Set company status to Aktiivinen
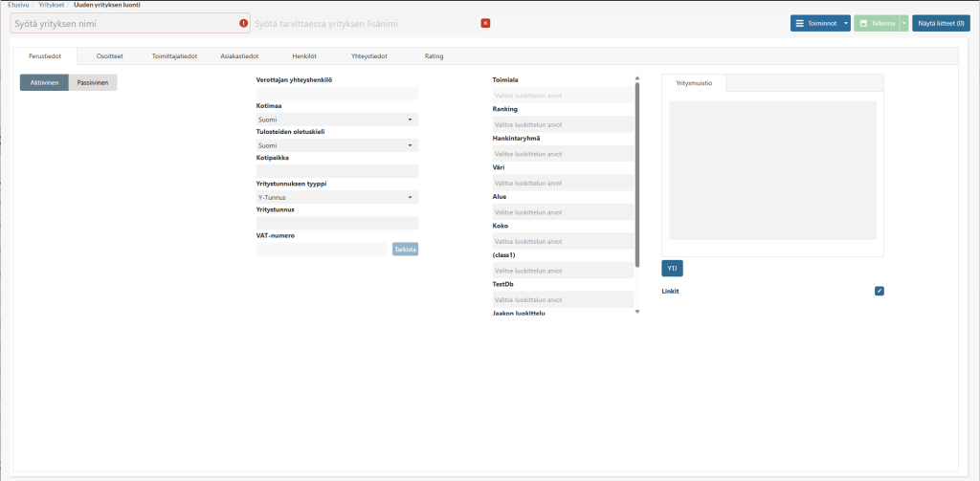980x481 pixels. [44, 83]
